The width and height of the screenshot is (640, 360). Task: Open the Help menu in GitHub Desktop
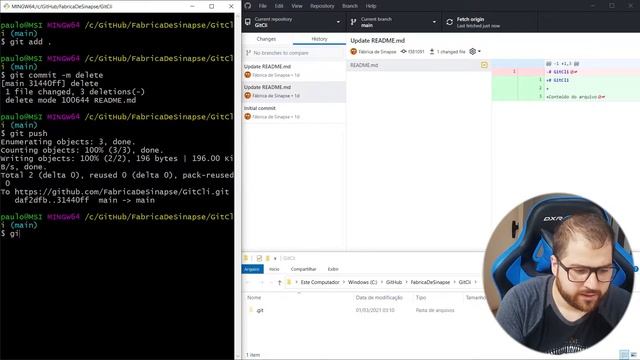tap(371, 6)
